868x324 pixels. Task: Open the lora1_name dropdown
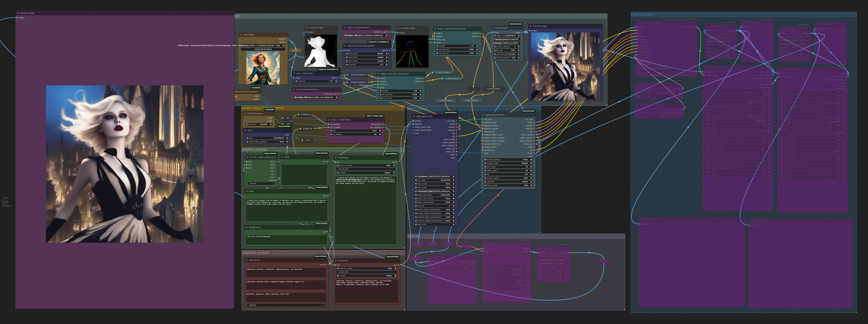pos(435,184)
